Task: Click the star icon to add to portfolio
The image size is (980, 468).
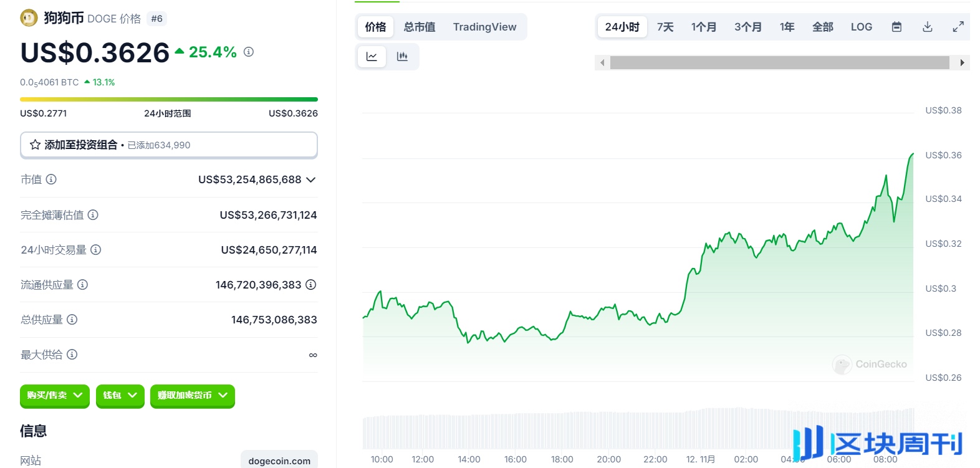Action: (35, 145)
